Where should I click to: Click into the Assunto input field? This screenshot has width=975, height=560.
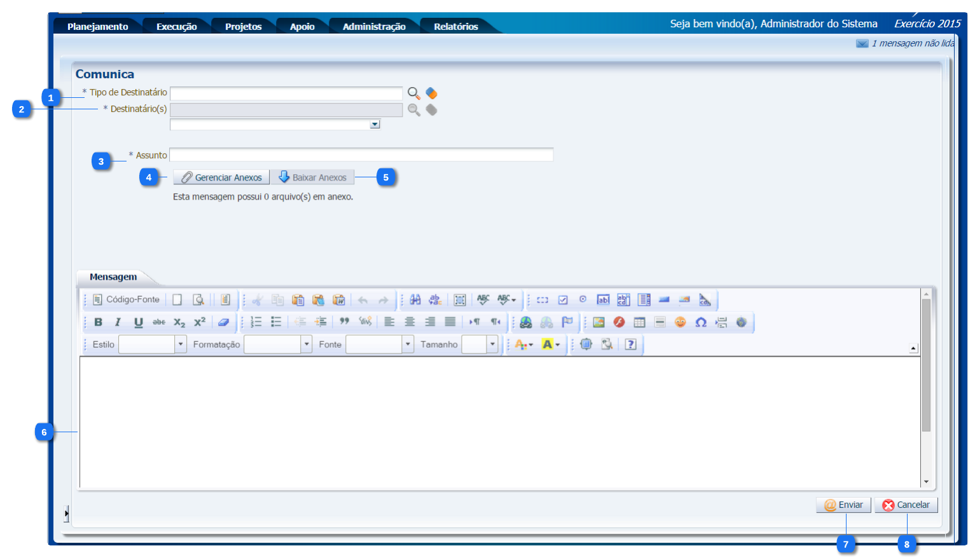[361, 155]
